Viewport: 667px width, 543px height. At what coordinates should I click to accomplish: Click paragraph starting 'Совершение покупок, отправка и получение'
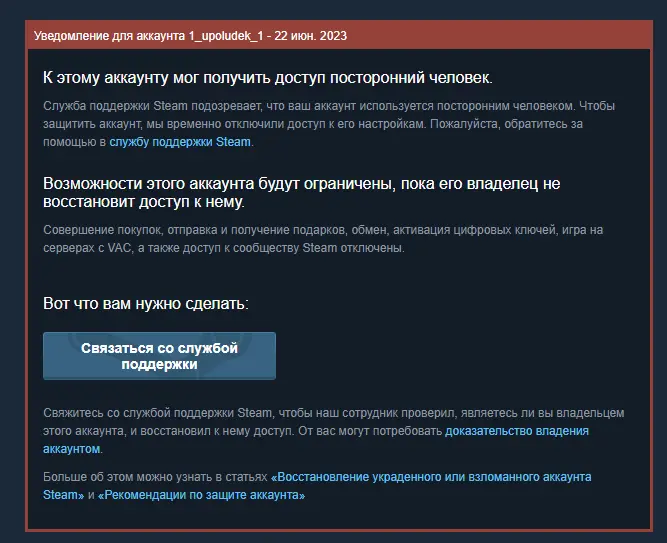coord(323,239)
